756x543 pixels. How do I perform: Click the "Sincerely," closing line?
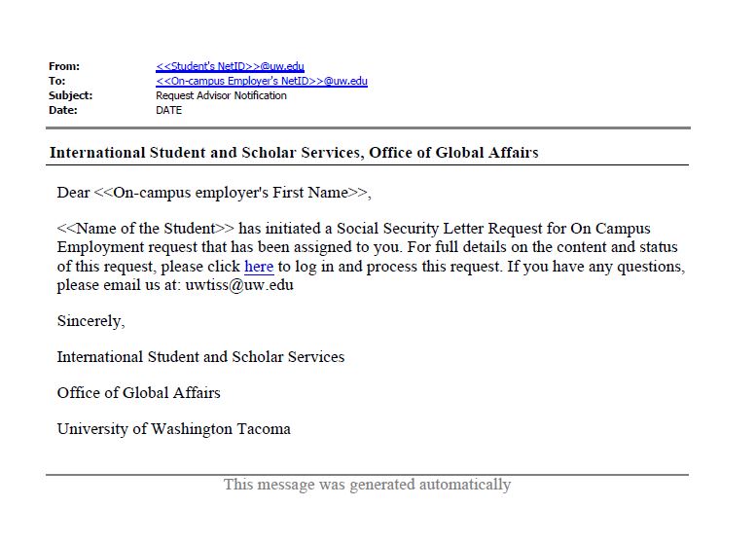tap(91, 321)
